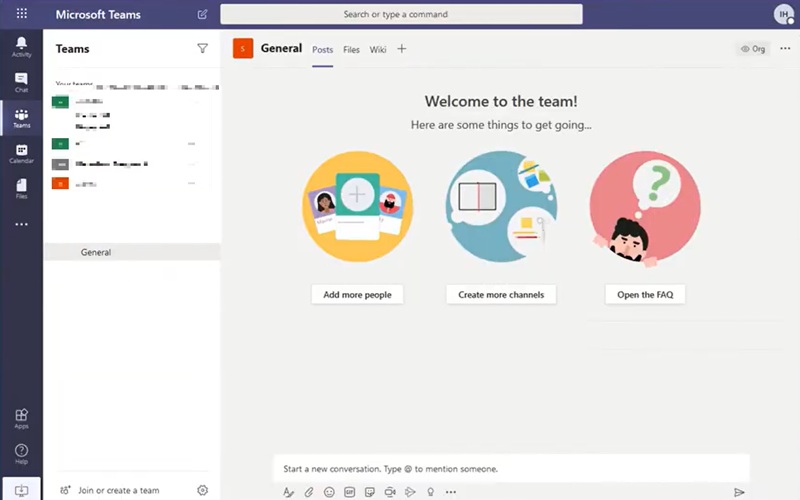Viewport: 800px width, 500px height.
Task: Click the Add more people button
Action: (x=357, y=294)
